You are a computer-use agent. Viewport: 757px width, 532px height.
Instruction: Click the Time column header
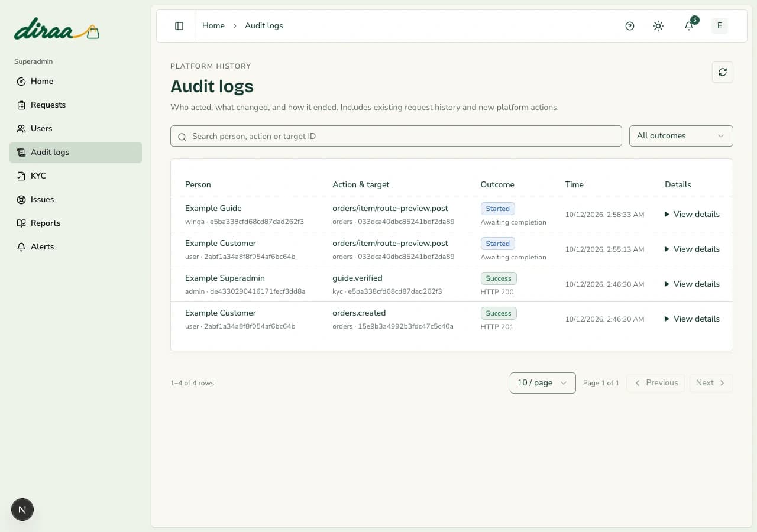coord(574,185)
